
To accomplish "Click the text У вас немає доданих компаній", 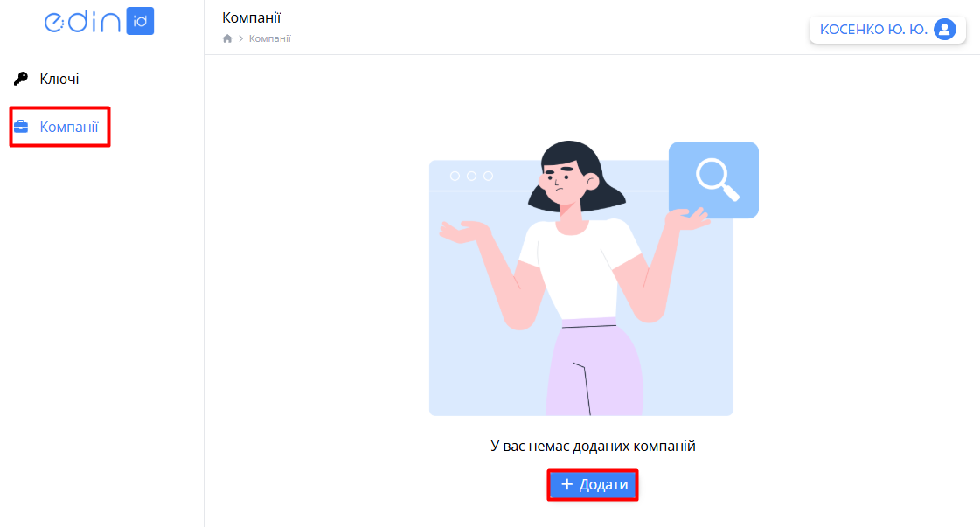I will 593,447.
